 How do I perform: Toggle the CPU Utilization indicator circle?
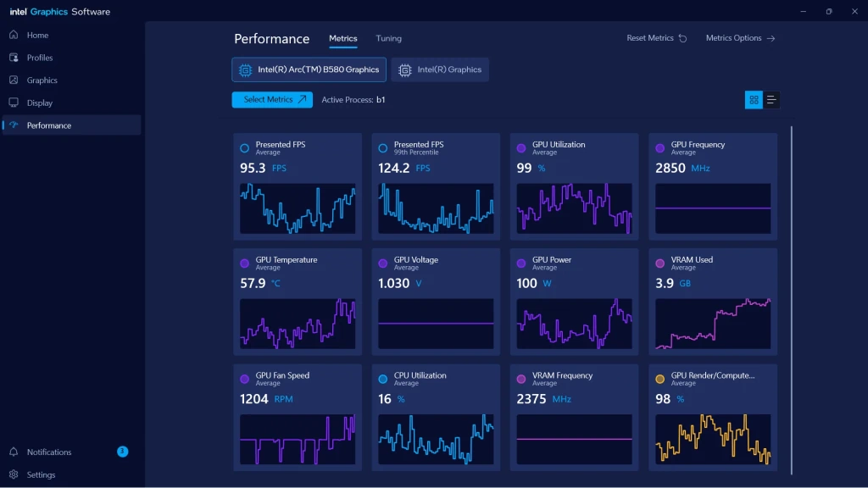pyautogui.click(x=383, y=379)
